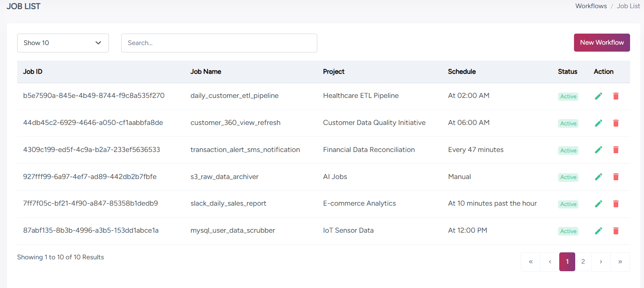The image size is (644, 288).
Task: Delete the daily_customer_etl_pipeline job
Action: click(x=615, y=96)
